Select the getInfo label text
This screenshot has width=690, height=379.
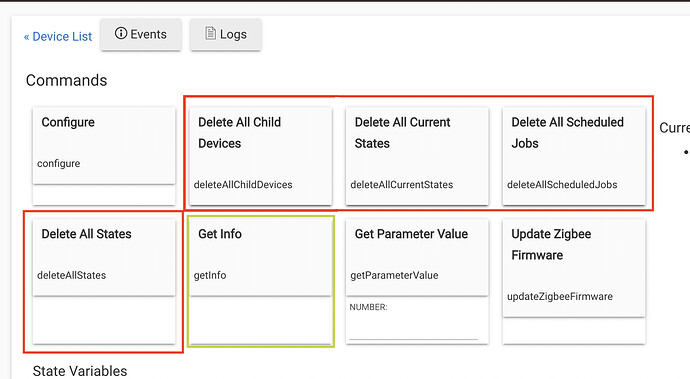(210, 276)
